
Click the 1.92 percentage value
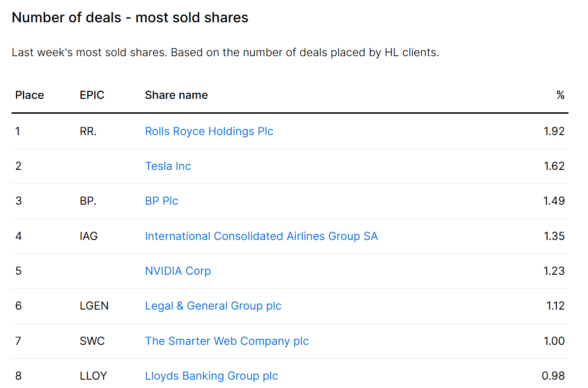(554, 131)
